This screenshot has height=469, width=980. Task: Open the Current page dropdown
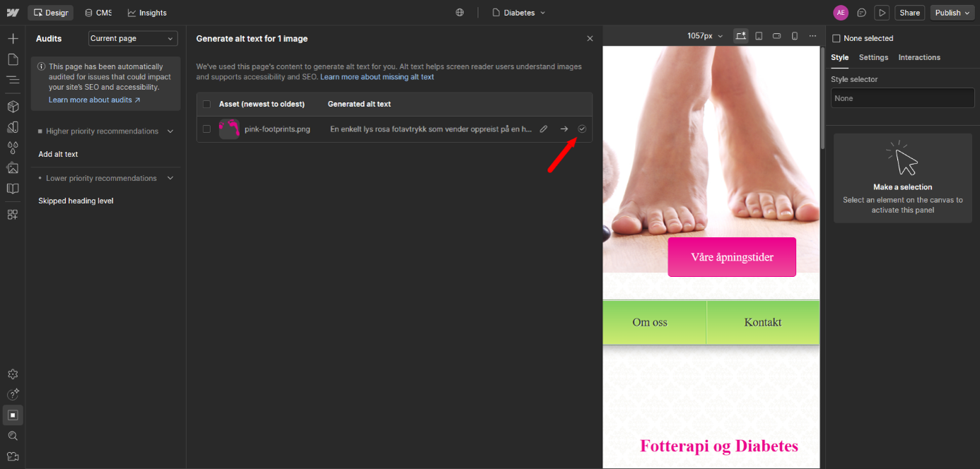pyautogui.click(x=133, y=39)
